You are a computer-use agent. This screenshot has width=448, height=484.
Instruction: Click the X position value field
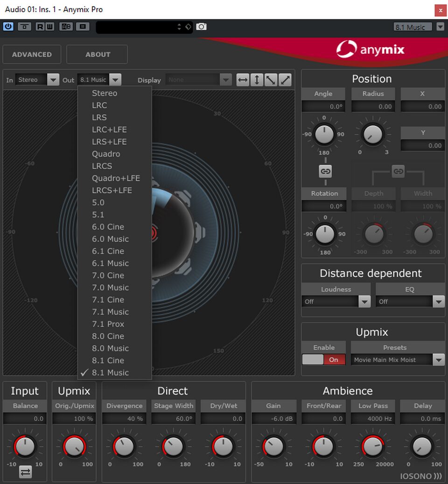423,106
